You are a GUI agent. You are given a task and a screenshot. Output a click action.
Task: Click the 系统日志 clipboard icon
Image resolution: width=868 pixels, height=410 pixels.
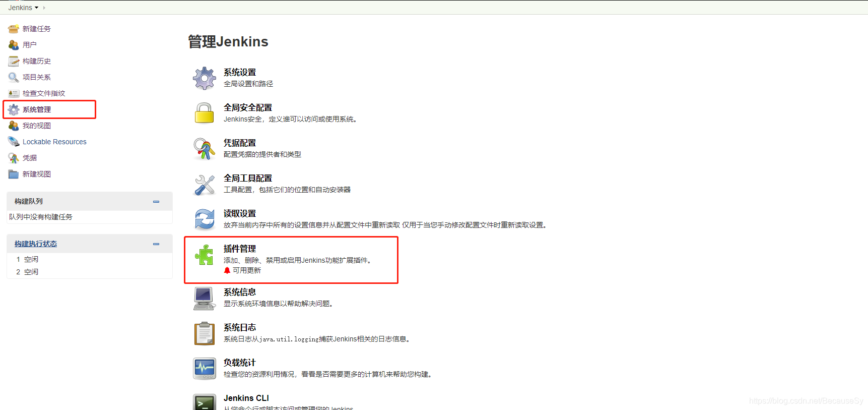coord(205,333)
